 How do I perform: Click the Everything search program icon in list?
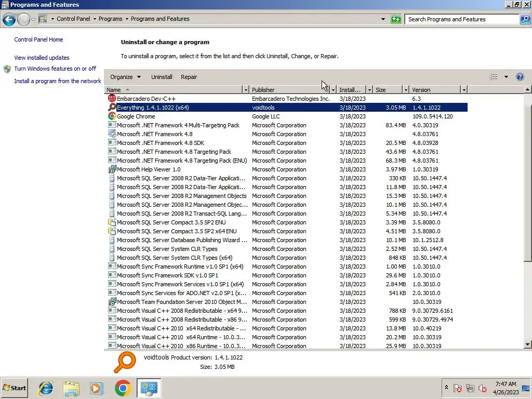coord(112,107)
